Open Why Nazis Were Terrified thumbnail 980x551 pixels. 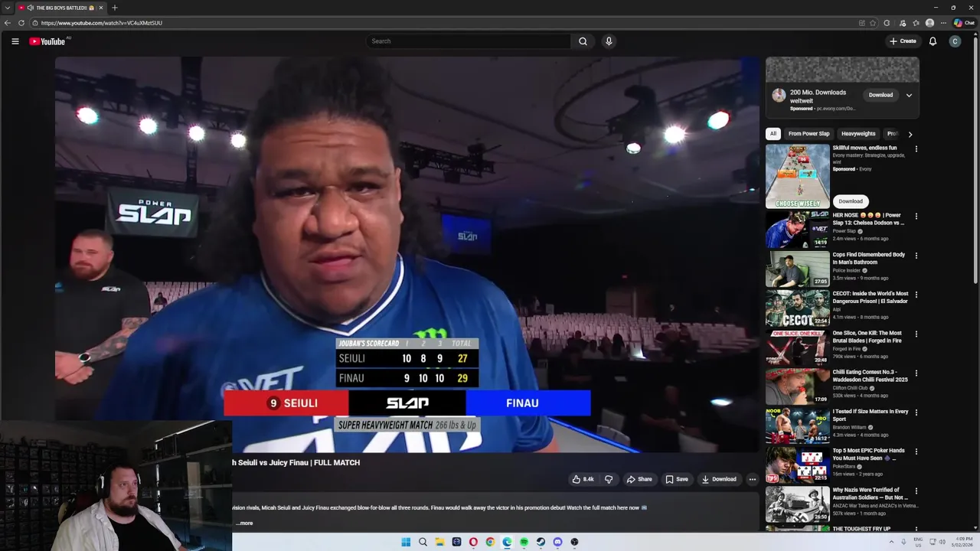[x=798, y=504]
